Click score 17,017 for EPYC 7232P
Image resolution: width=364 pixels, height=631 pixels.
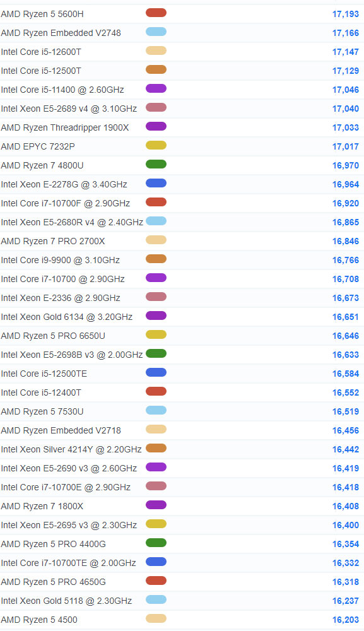[346, 146]
